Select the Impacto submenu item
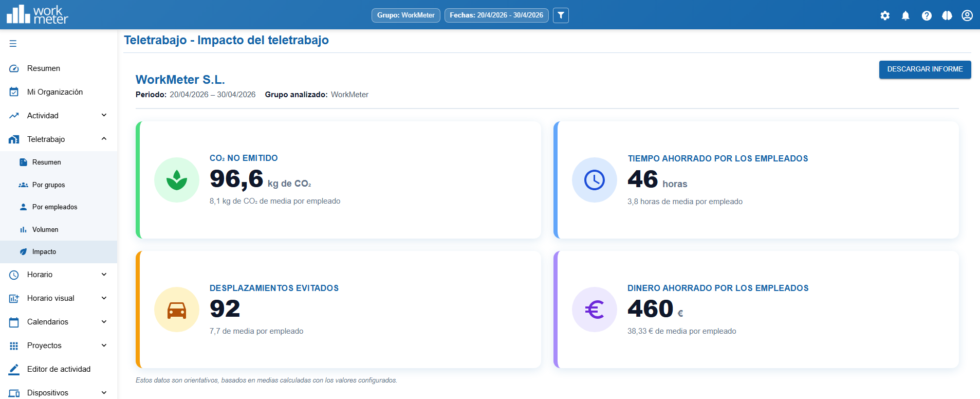 [59, 252]
